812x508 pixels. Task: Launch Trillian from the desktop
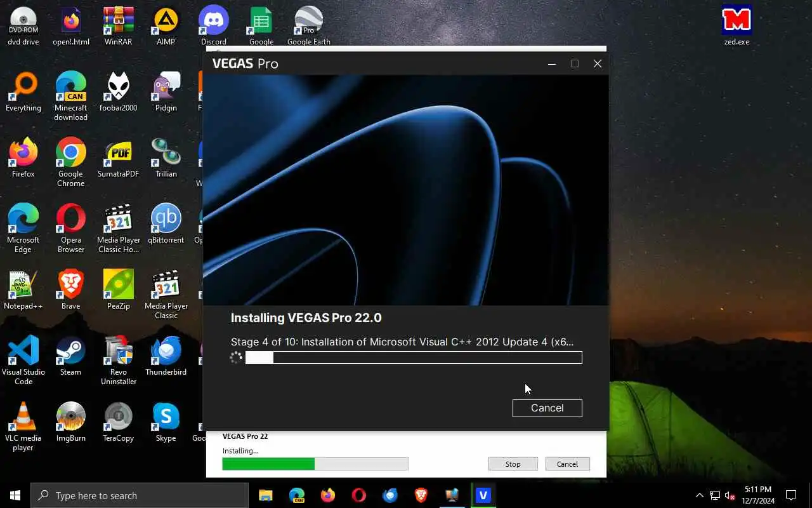coord(166,158)
